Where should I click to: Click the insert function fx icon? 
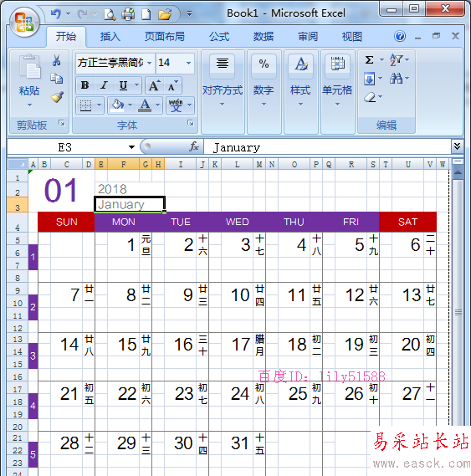194,147
